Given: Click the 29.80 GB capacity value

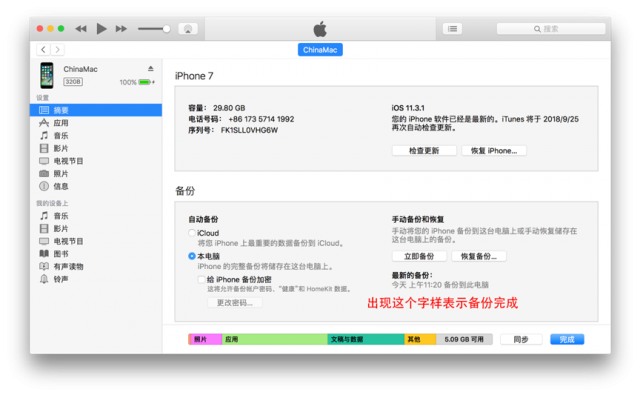Looking at the screenshot, I should pyautogui.click(x=229, y=108).
